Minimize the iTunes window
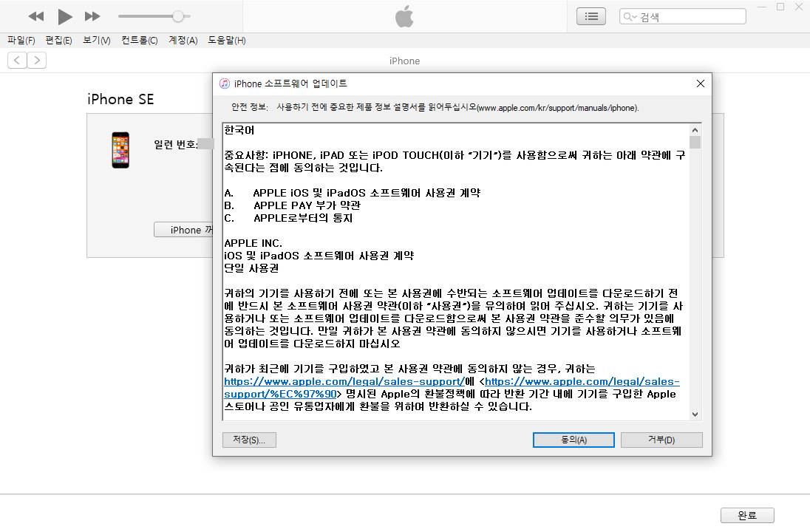 [x=761, y=7]
